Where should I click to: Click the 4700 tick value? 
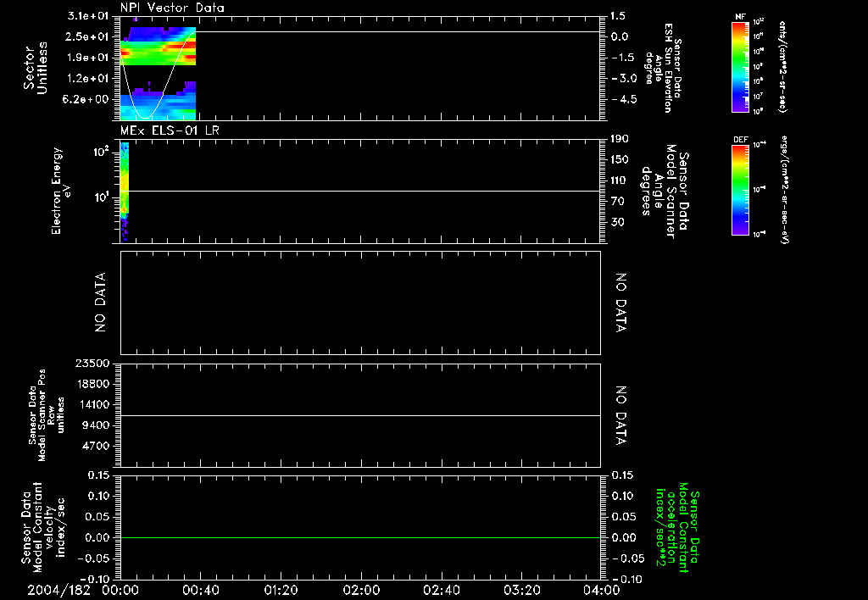click(x=97, y=446)
